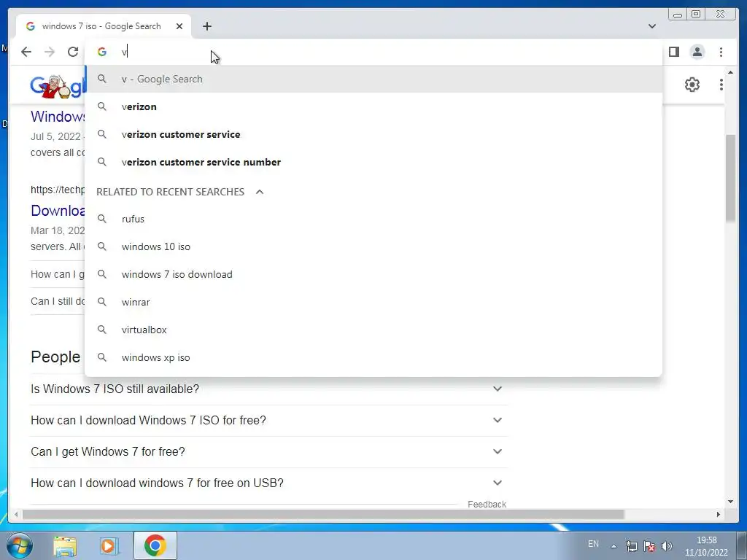Click search icon beside 'virtualbox'
The height and width of the screenshot is (560, 747).
pyautogui.click(x=102, y=329)
